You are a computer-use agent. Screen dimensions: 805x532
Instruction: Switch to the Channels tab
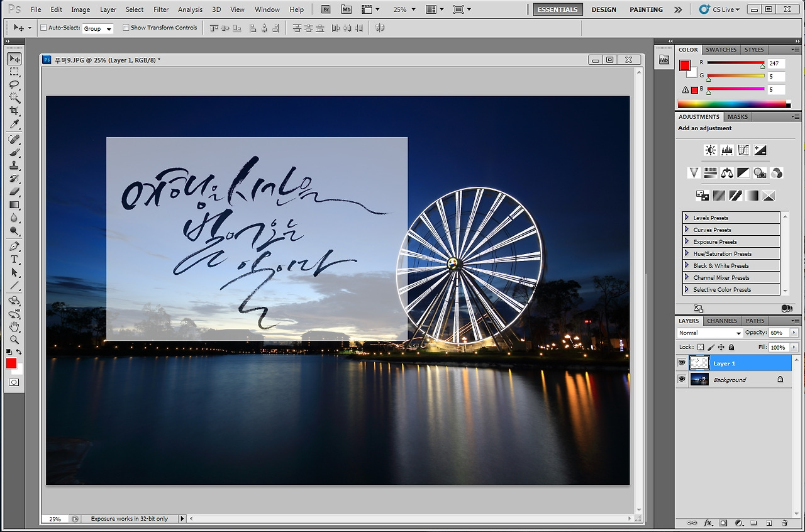coord(722,321)
